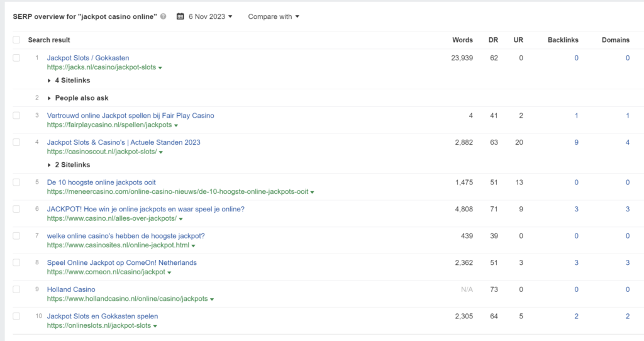Check the box for the Jackpot Slots / Gokkasten result
644x341 pixels.
16,58
